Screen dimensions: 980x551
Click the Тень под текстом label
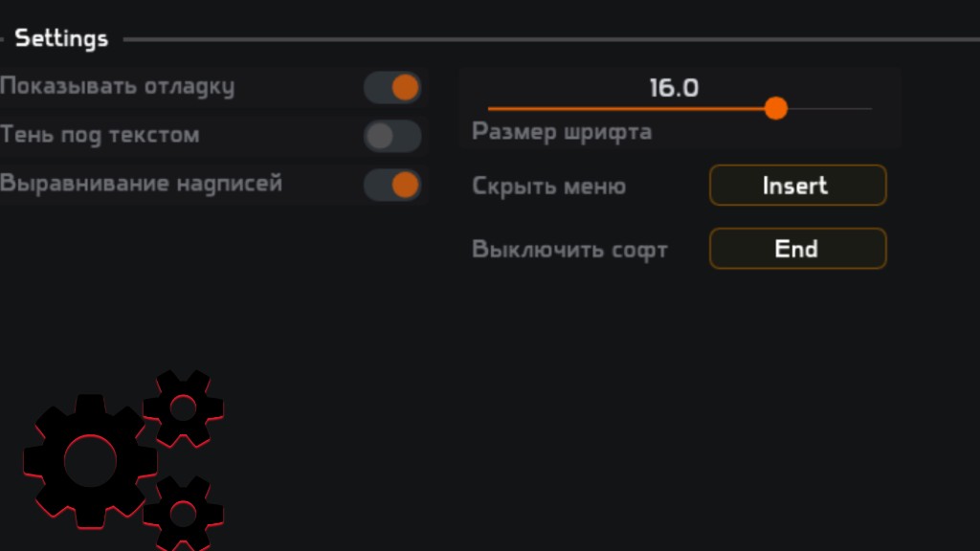point(100,135)
